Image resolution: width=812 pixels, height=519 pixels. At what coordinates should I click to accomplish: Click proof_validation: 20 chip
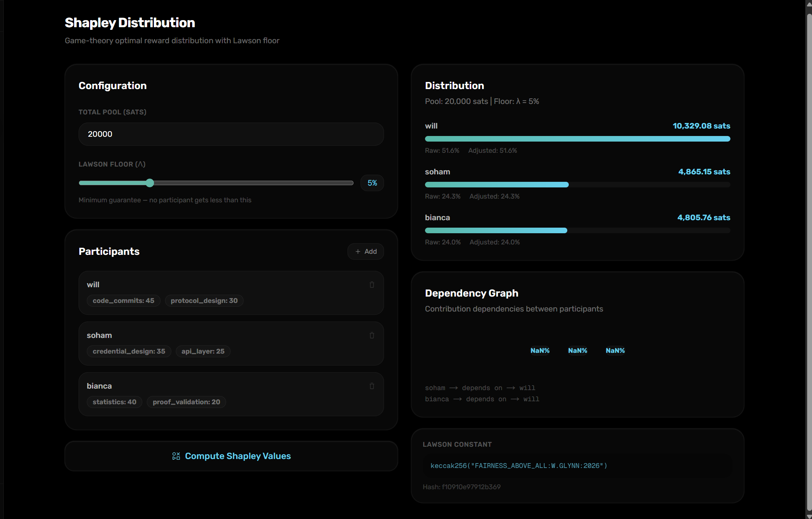pyautogui.click(x=186, y=402)
